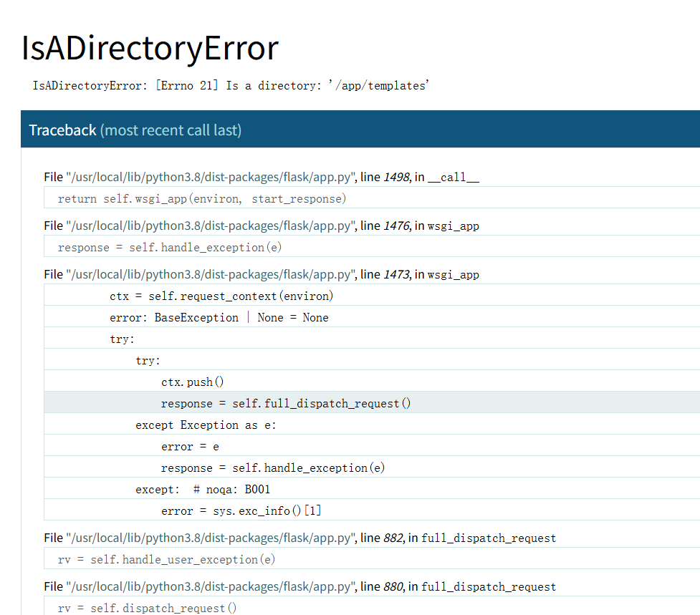Click the except: # noqa: B001 line

click(203, 489)
